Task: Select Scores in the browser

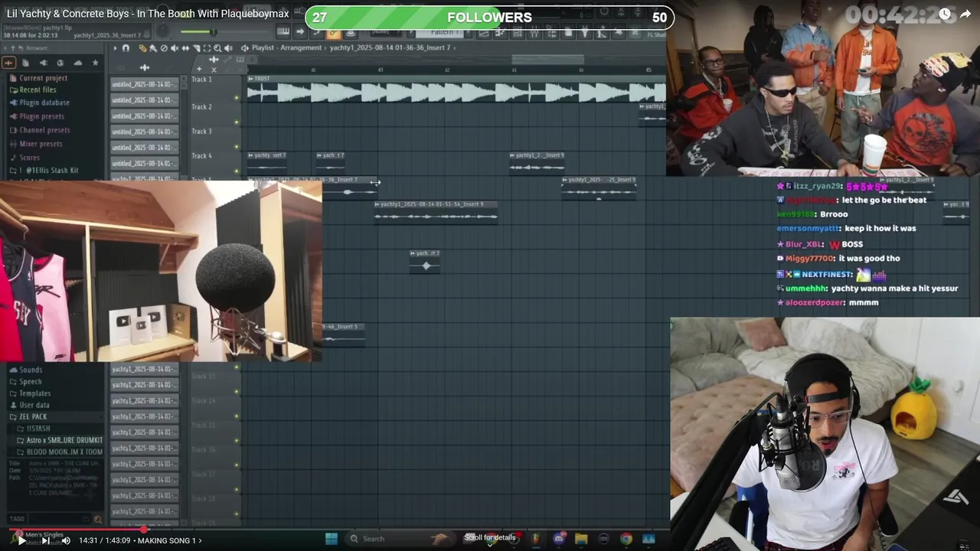Action: point(29,158)
